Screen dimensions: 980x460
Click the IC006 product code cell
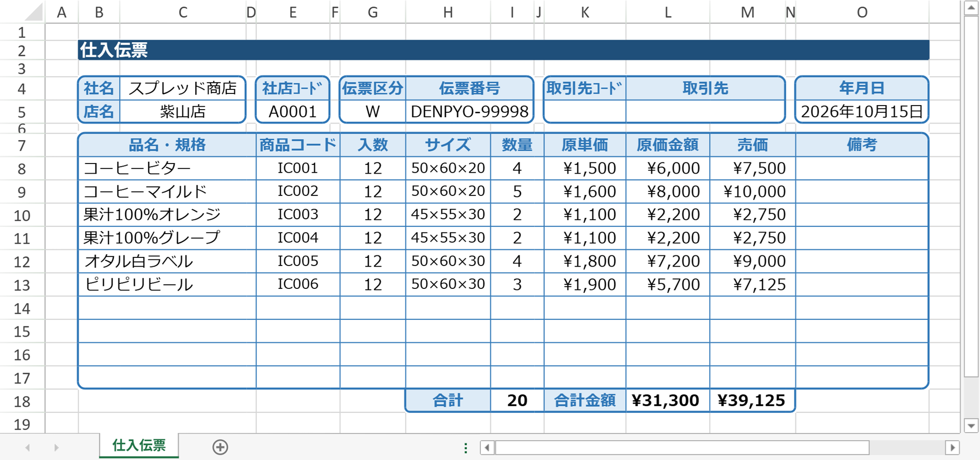click(x=298, y=284)
